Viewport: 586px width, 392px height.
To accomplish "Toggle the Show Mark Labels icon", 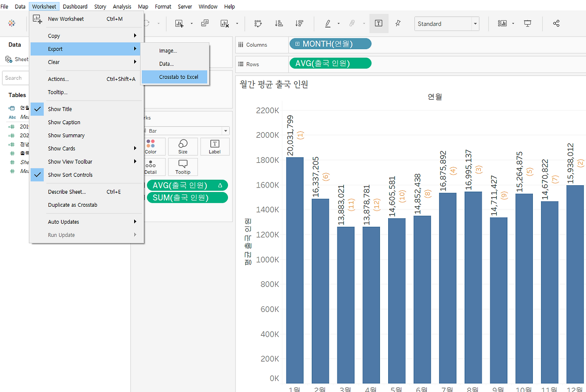I will pos(379,23).
